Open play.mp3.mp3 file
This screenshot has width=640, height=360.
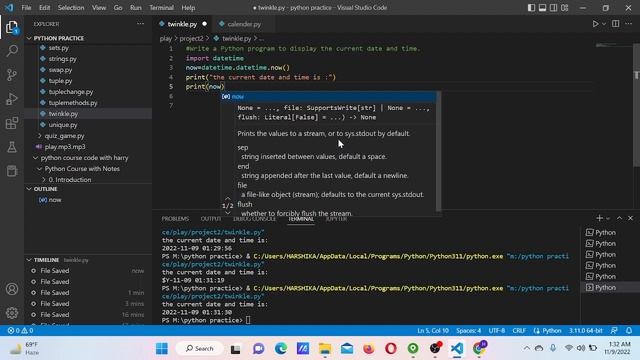[x=65, y=147]
